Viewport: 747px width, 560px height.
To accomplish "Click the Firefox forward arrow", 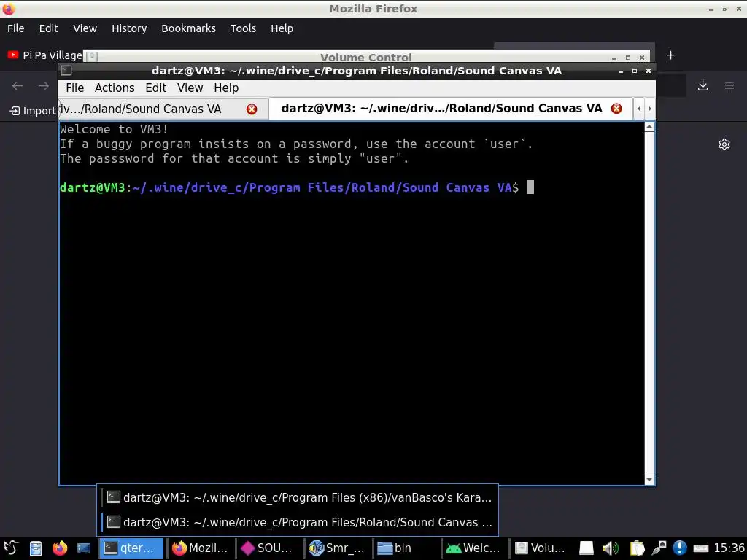I will pos(44,86).
